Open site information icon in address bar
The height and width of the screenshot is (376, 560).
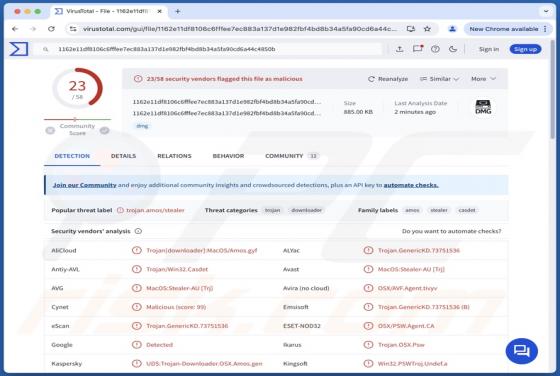click(x=73, y=29)
